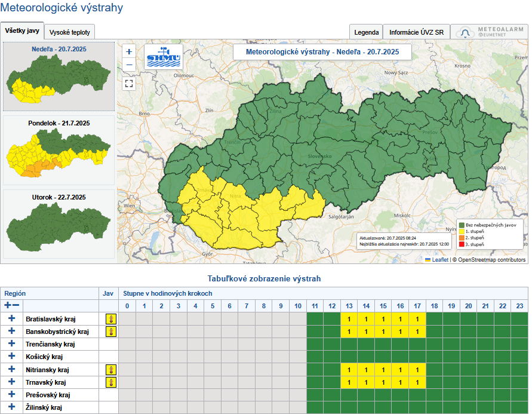The height and width of the screenshot is (414, 532).
Task: Click high temperature icon for Banskobystrický kraj
Action: click(110, 332)
